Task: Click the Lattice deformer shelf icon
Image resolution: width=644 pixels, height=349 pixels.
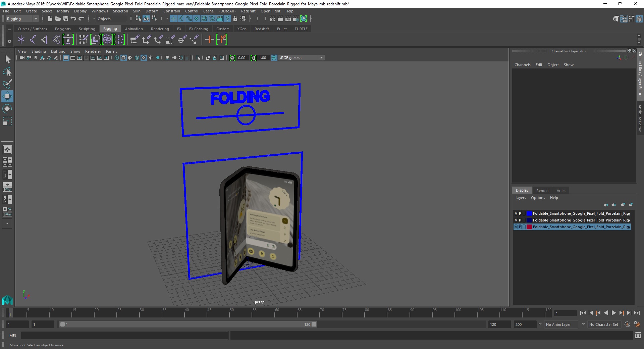Action: click(107, 40)
